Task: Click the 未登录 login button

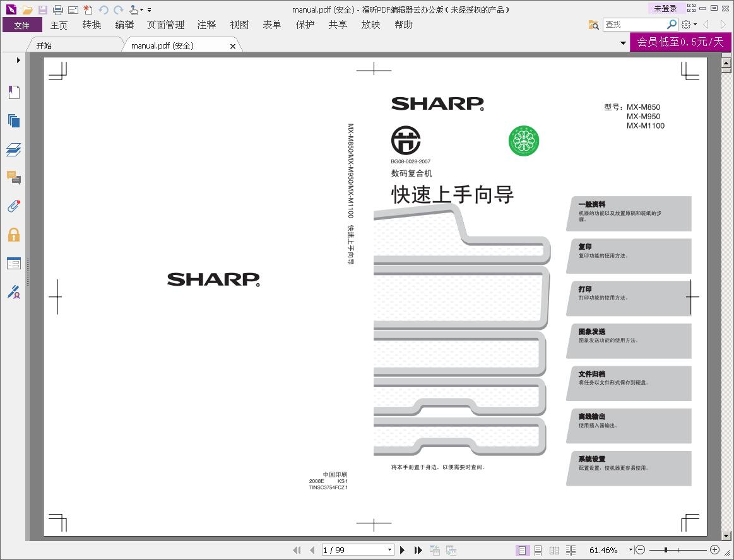Action: (x=665, y=8)
